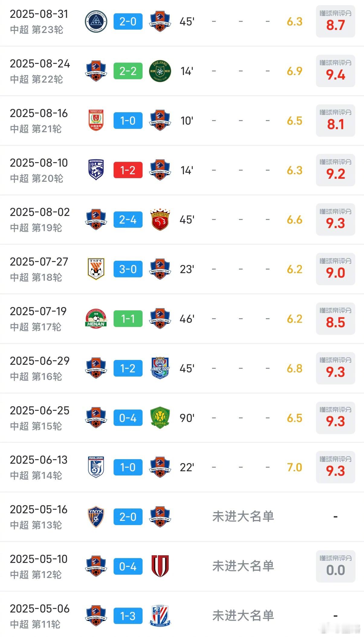Open the green 1-1 score badge
Screen dimensions: 364x637
coord(128,319)
